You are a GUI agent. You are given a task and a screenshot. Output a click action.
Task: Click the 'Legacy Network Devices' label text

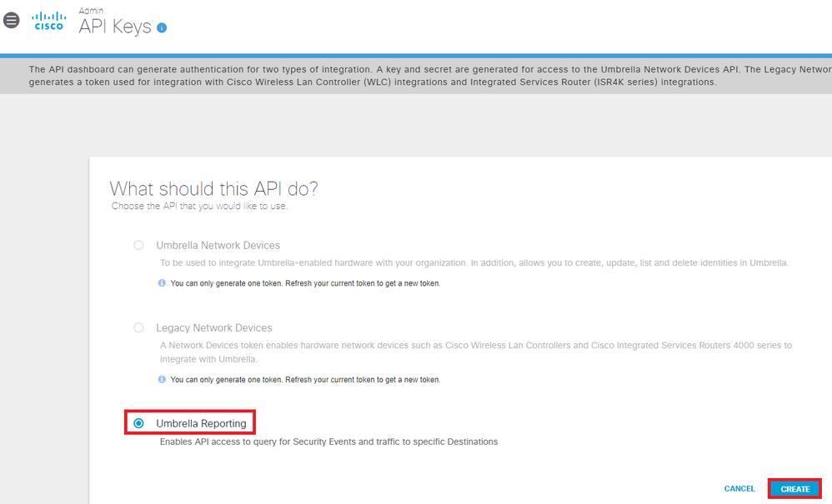214,328
